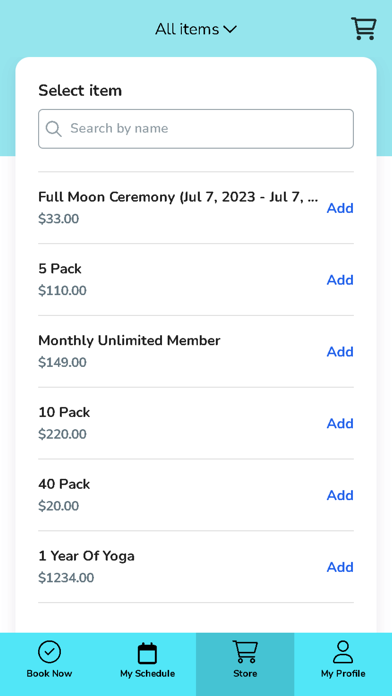
Task: Add the 10 Pack item
Action: [x=340, y=423]
